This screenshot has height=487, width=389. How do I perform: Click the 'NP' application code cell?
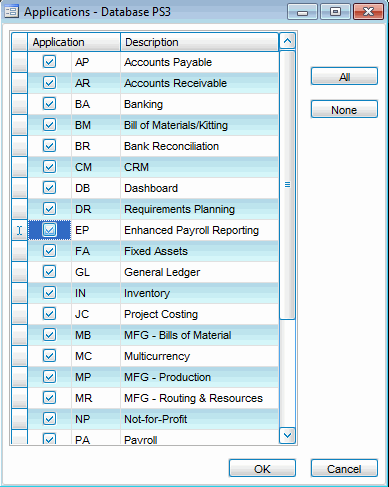point(96,419)
